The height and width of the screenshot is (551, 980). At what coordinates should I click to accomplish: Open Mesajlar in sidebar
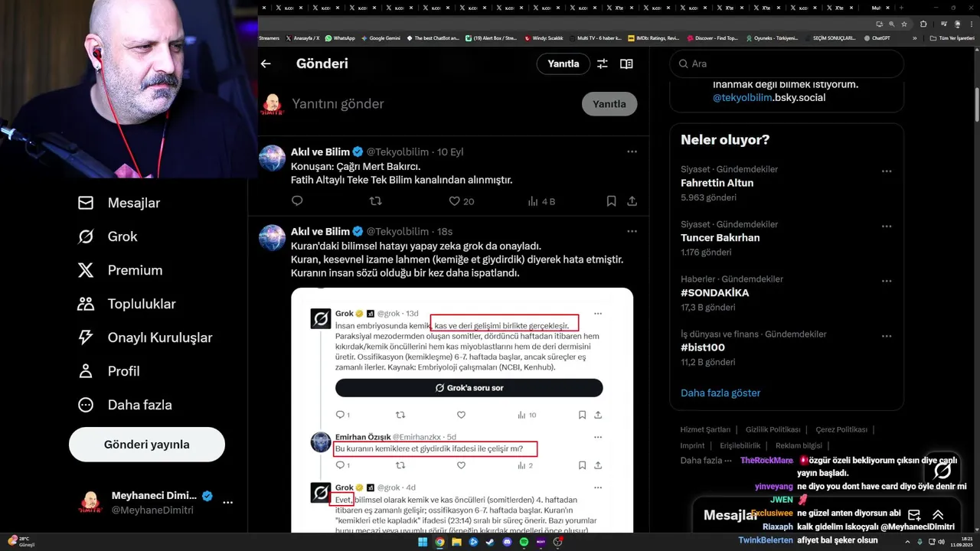(x=119, y=203)
